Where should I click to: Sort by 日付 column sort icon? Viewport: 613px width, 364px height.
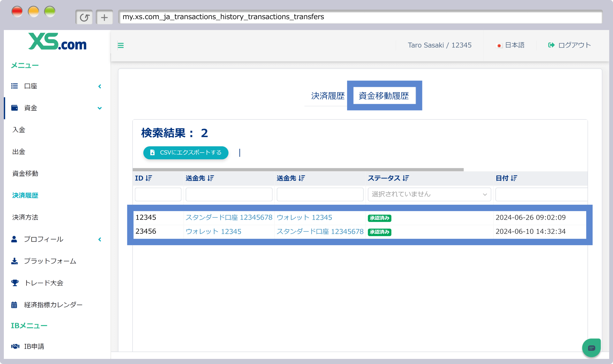[x=514, y=178]
